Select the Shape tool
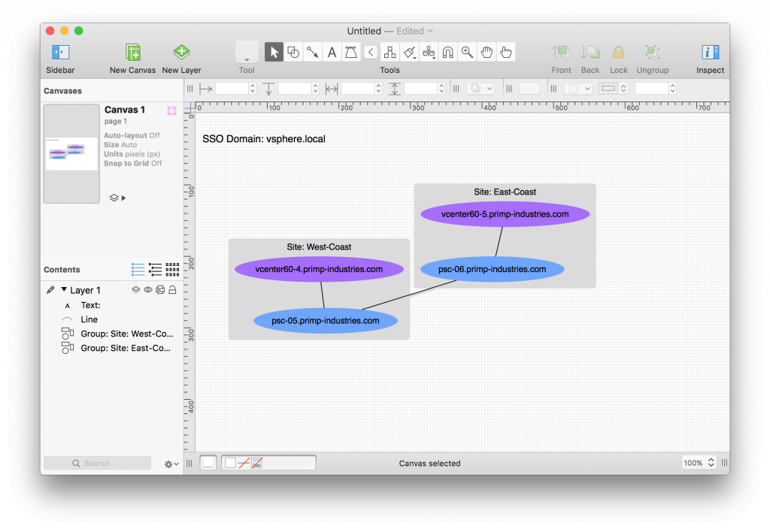Image resolution: width=770 pixels, height=532 pixels. [x=293, y=52]
